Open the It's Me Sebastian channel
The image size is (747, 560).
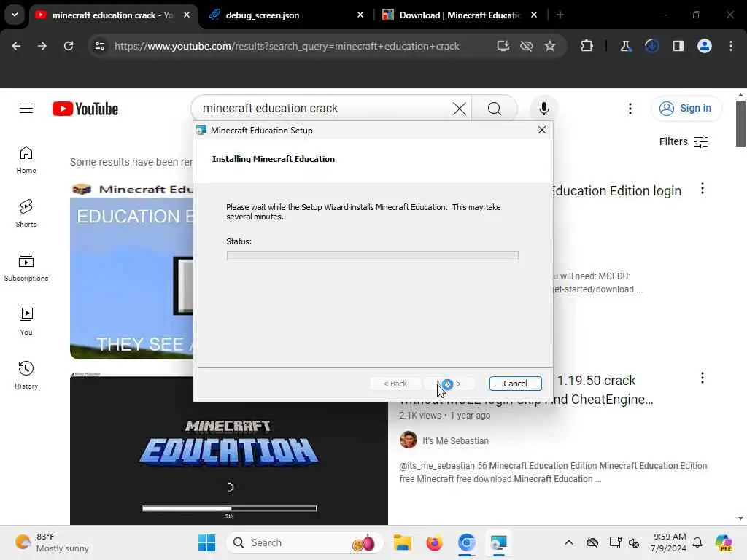pos(455,441)
